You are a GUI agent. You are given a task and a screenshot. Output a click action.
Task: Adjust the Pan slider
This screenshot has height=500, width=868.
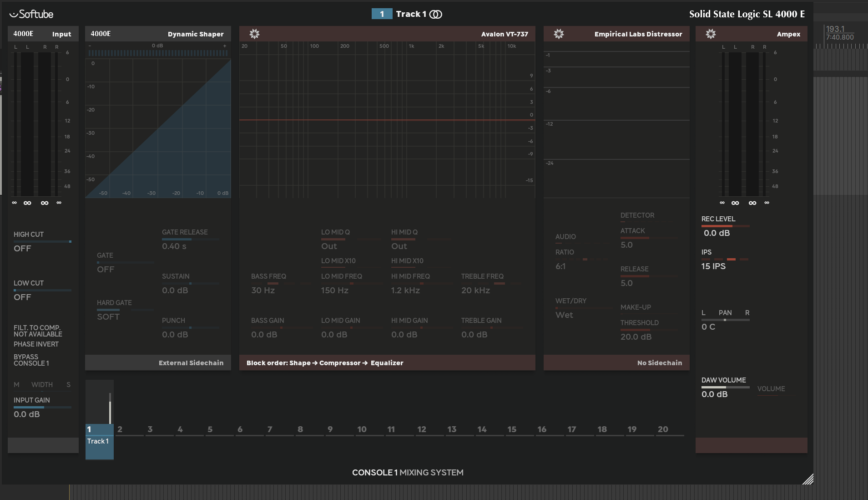725,320
